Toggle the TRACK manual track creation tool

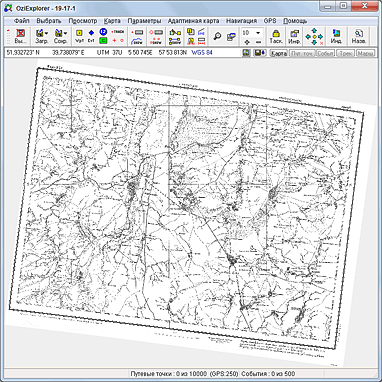[x=118, y=32]
